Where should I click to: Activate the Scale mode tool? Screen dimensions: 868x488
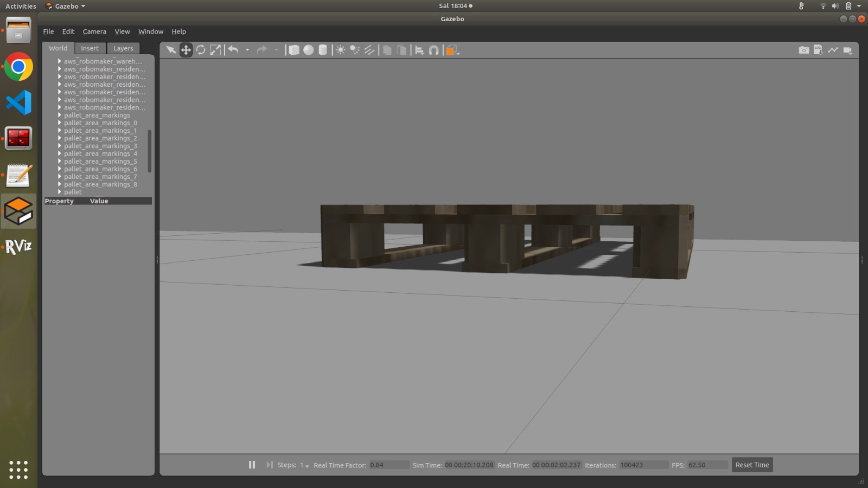pyautogui.click(x=215, y=50)
